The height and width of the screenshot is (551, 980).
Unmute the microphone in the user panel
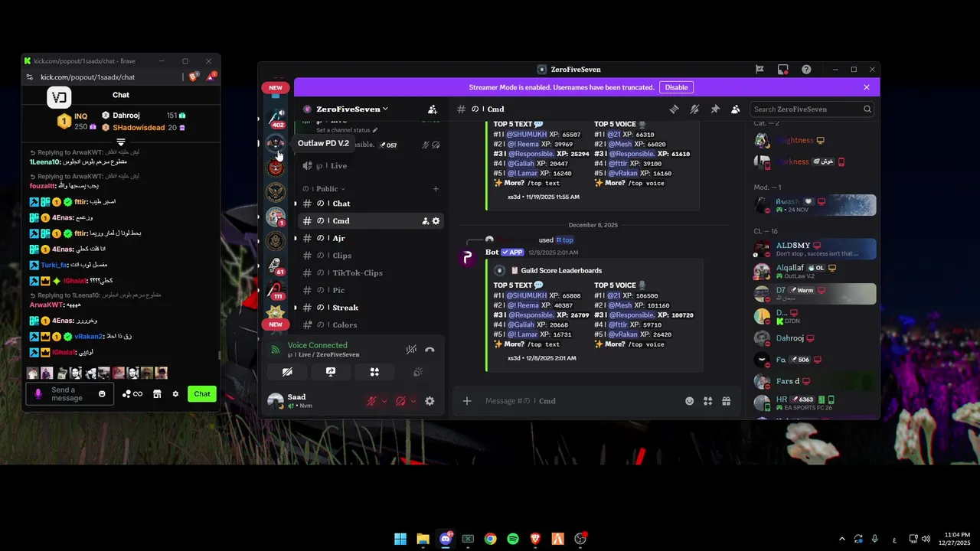coord(371,401)
